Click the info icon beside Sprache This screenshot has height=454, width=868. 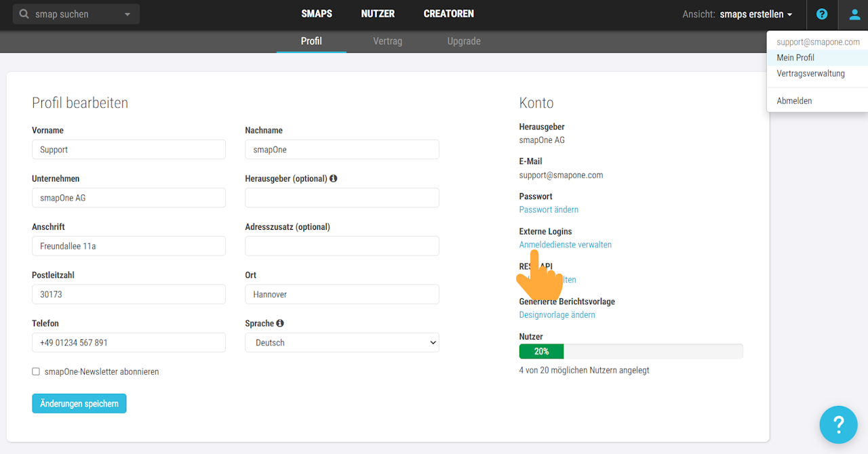tap(280, 323)
